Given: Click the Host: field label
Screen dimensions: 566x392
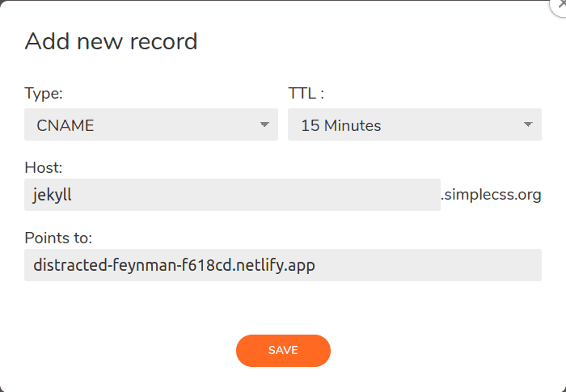Looking at the screenshot, I should click(x=44, y=168).
